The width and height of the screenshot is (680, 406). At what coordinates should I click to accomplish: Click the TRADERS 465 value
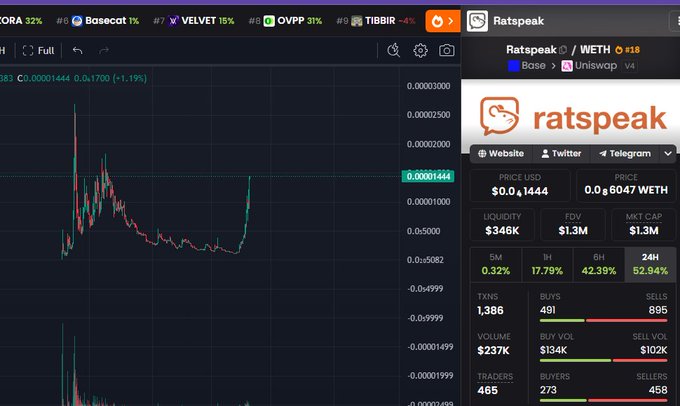(x=487, y=390)
